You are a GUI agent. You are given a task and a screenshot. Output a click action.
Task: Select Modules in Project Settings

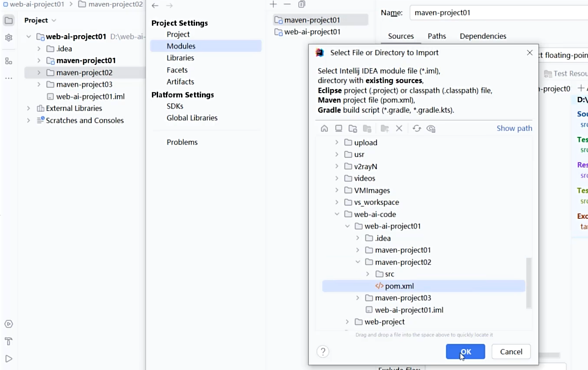(206, 46)
